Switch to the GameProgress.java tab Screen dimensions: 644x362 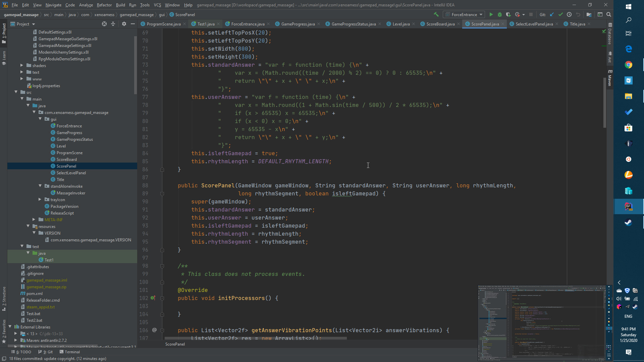tap(297, 24)
